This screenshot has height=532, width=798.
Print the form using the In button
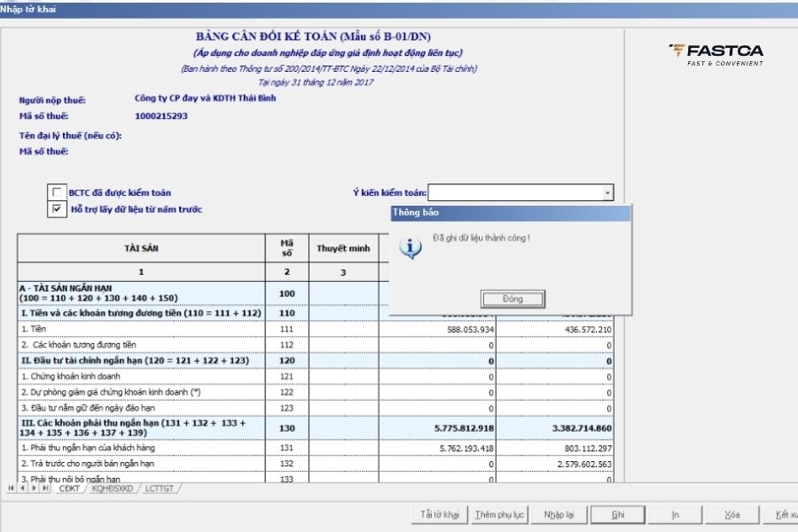point(676,514)
